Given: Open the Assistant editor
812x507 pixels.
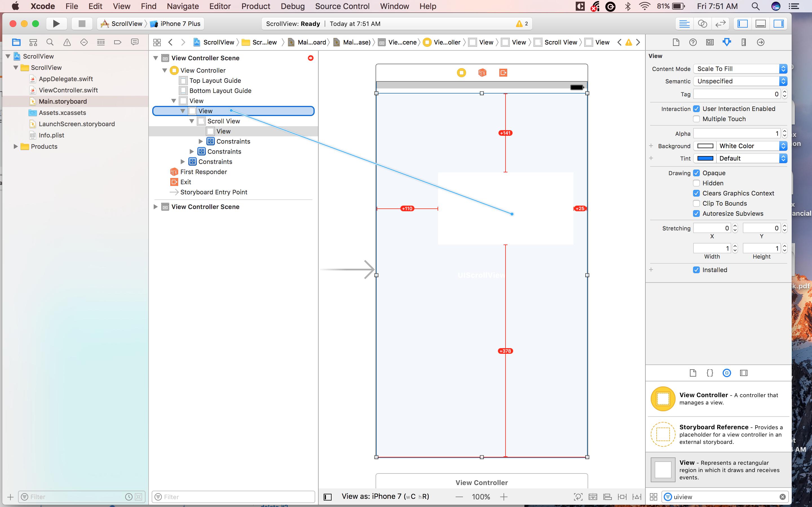Looking at the screenshot, I should pyautogui.click(x=702, y=23).
